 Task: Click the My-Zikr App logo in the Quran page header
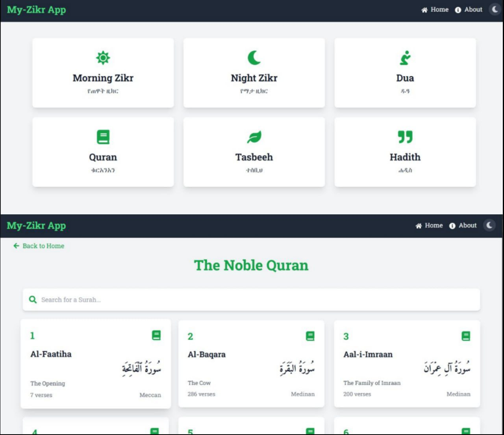(36, 226)
